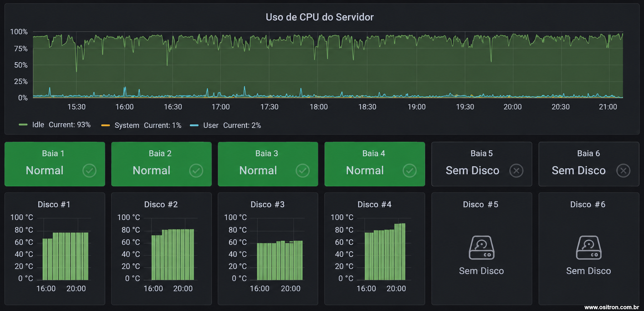The width and height of the screenshot is (644, 311).
Task: Toggle the System series in legend
Action: [x=127, y=125]
